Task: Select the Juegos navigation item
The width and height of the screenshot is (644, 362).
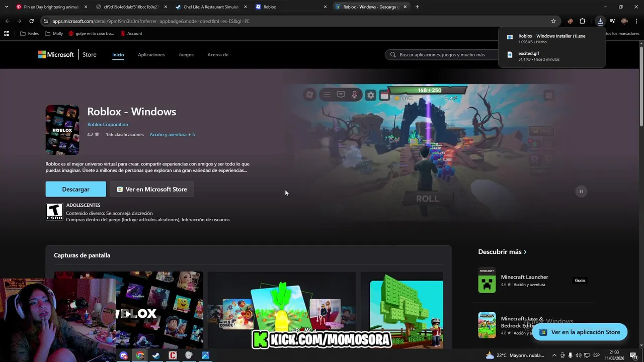Action: tap(186, 54)
